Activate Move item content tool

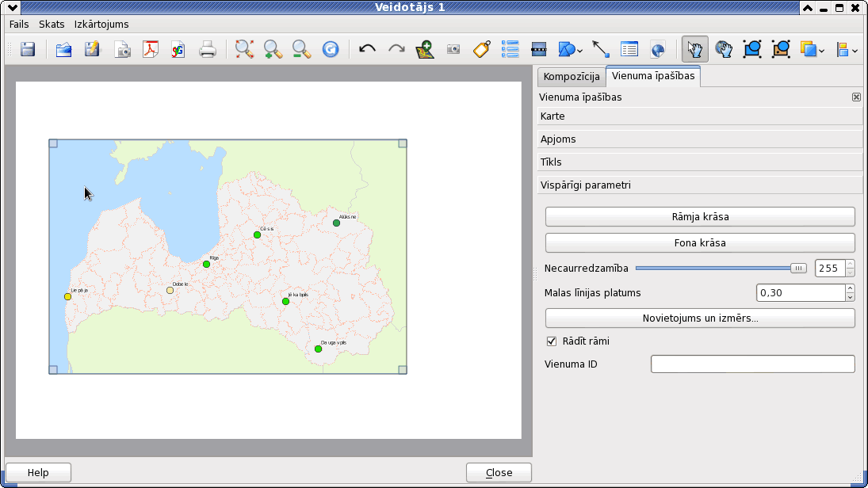(724, 49)
